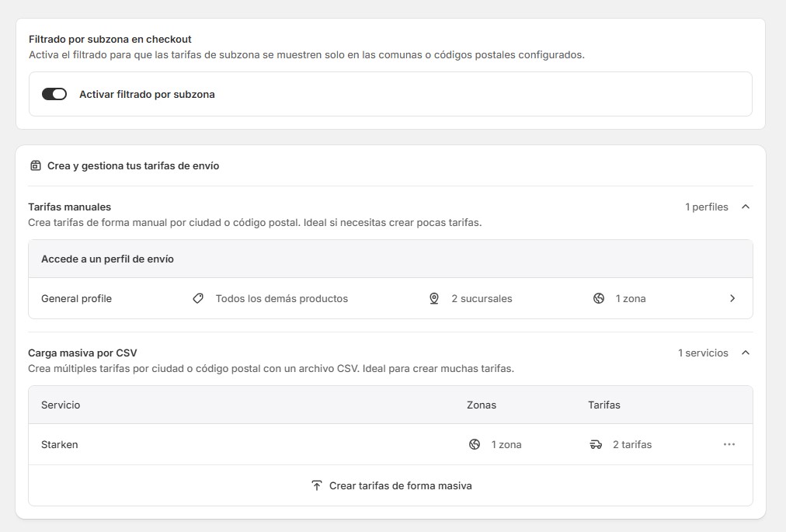
Task: Click the 1 servicios count
Action: [x=703, y=353]
